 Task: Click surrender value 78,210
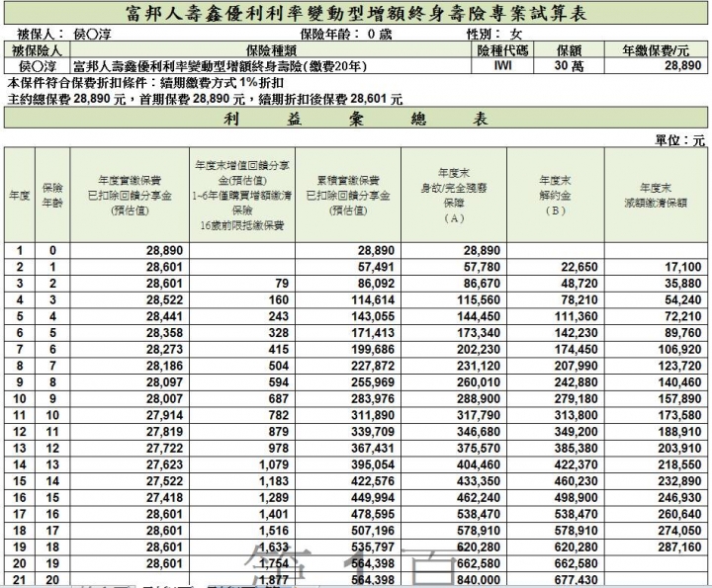coord(578,299)
